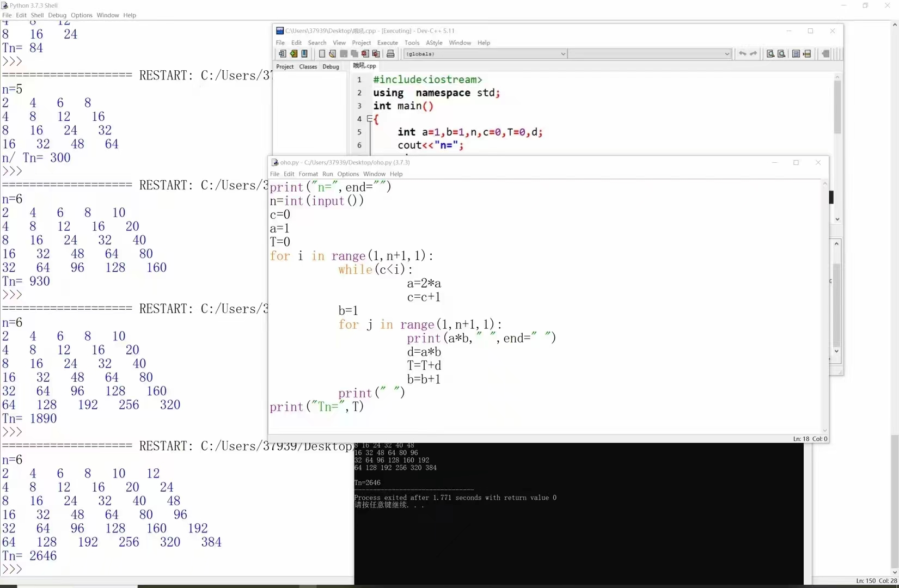899x588 pixels.
Task: Click the 'print("Tn=",T)' line in oho.py
Action: coord(317,407)
